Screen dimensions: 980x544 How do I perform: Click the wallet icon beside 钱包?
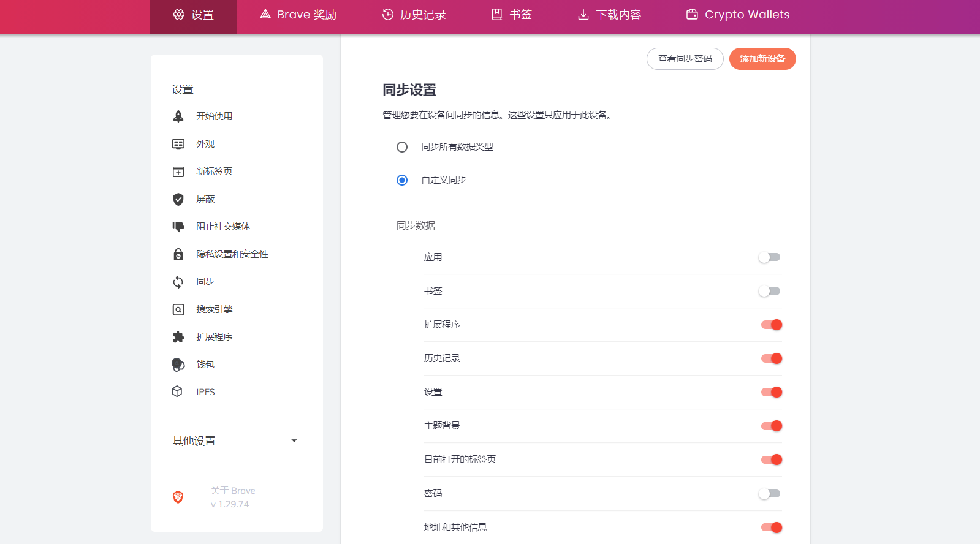click(x=178, y=365)
